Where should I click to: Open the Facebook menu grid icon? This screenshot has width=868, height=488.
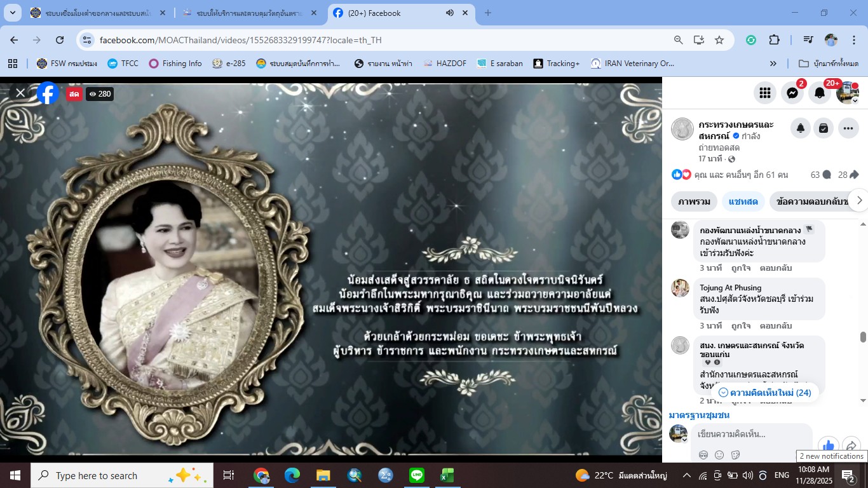pos(765,93)
